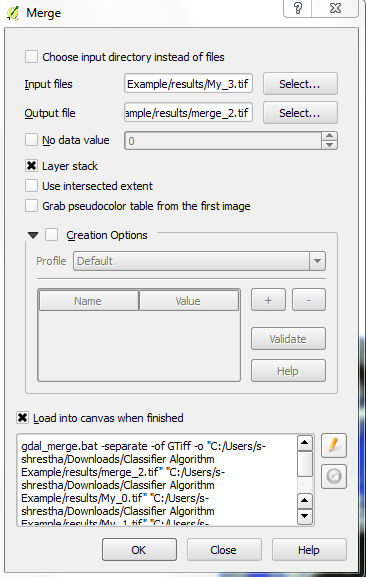Enable Choose input directory instead of files
Image resolution: width=366 pixels, height=577 pixels.
pyautogui.click(x=31, y=57)
